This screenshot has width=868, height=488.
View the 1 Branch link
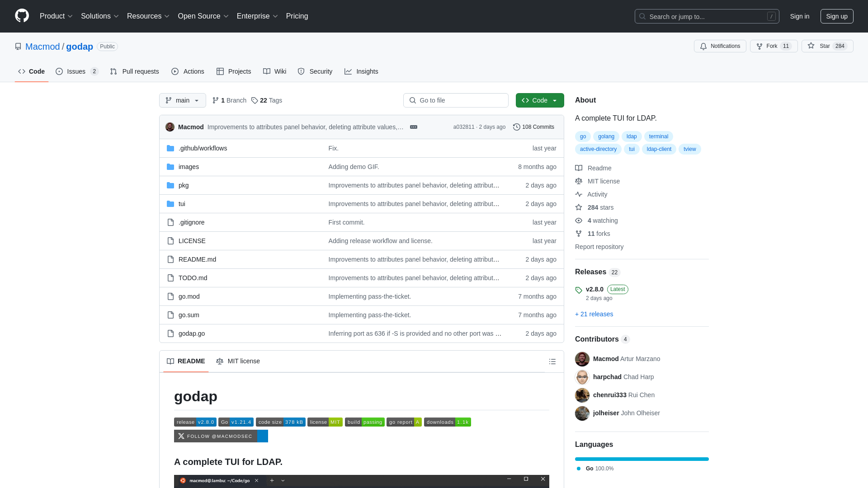229,100
